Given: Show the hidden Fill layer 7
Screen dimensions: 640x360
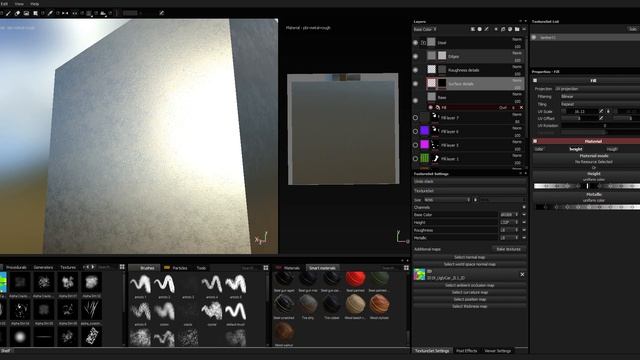Looking at the screenshot, I should [x=416, y=118].
